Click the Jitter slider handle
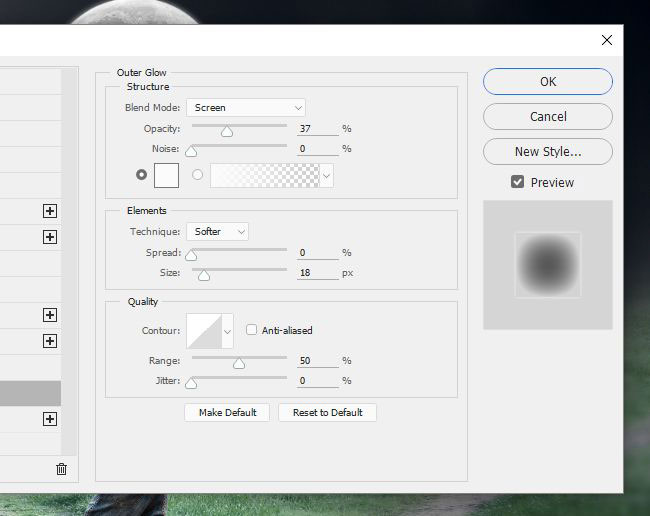This screenshot has width=650, height=516. [191, 383]
